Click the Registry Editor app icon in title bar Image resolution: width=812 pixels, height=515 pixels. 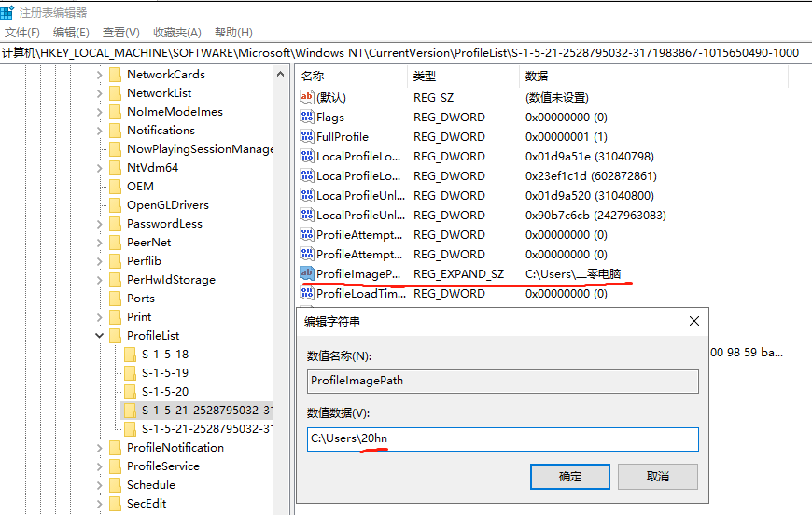pyautogui.click(x=8, y=12)
